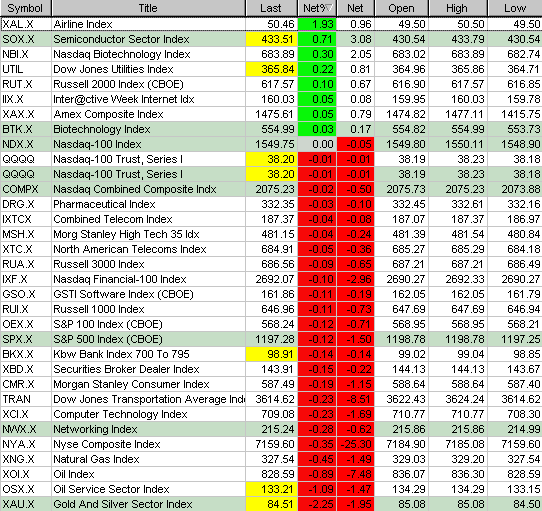Select the IXTCX symbol
Image resolution: width=542 pixels, height=511 pixels.
(x=17, y=219)
